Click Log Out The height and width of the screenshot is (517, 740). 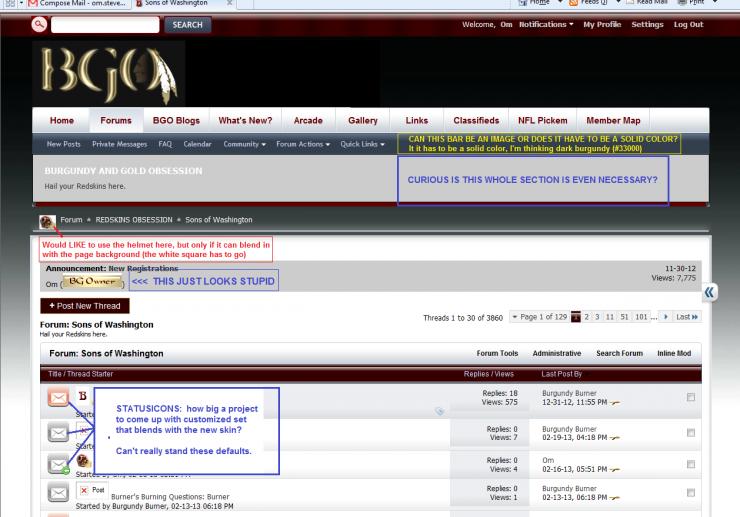coord(688,25)
